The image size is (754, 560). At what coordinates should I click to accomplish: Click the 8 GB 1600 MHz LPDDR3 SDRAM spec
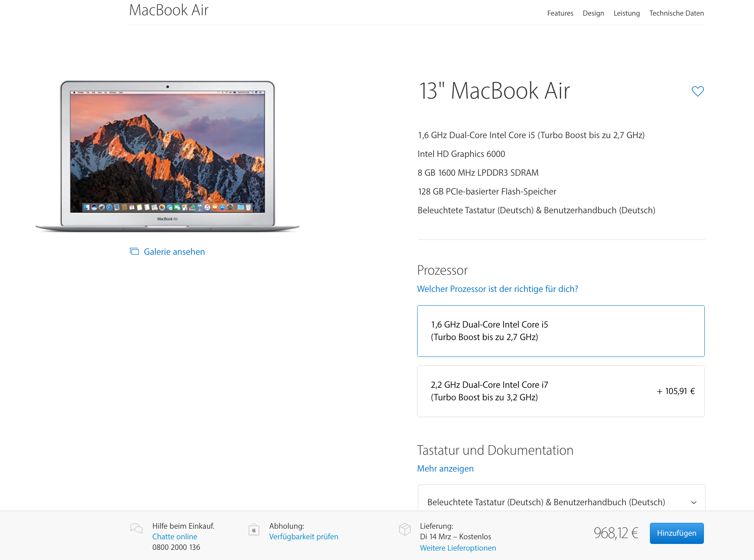tap(478, 173)
